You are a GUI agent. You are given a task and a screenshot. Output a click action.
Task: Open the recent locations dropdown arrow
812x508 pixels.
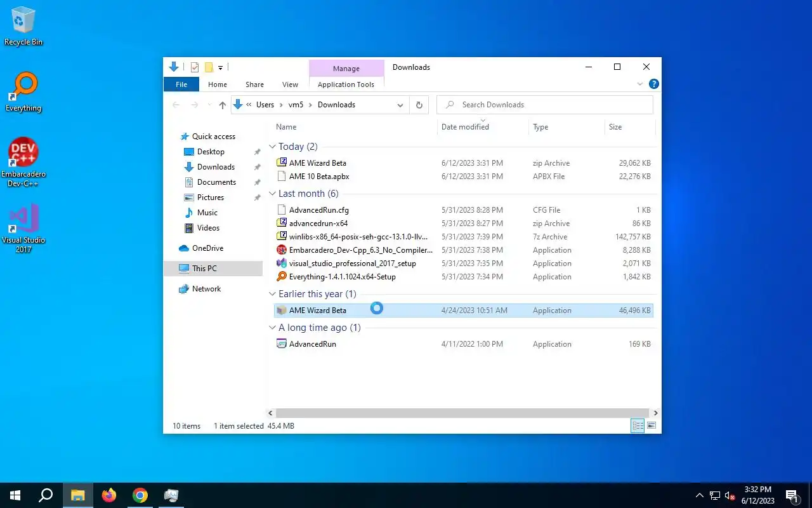(x=209, y=105)
